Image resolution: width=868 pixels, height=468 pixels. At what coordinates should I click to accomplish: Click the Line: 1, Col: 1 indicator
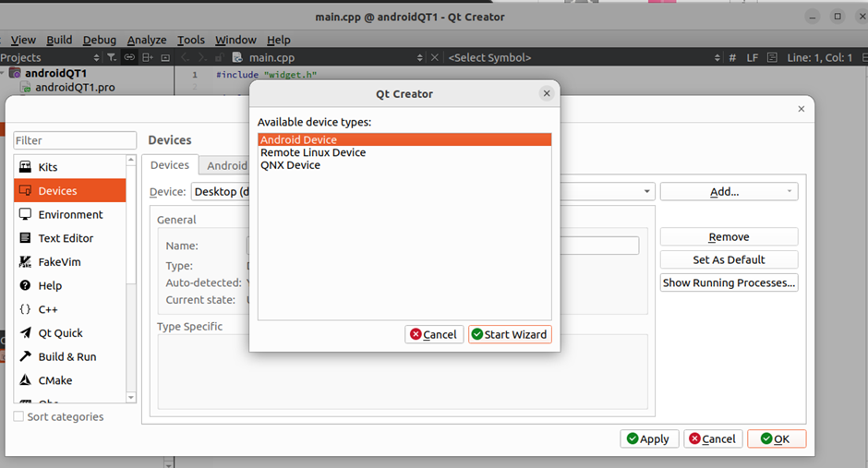point(820,57)
